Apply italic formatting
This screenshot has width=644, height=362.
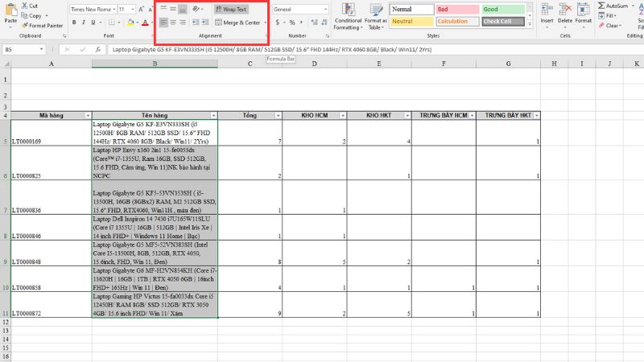(84, 23)
